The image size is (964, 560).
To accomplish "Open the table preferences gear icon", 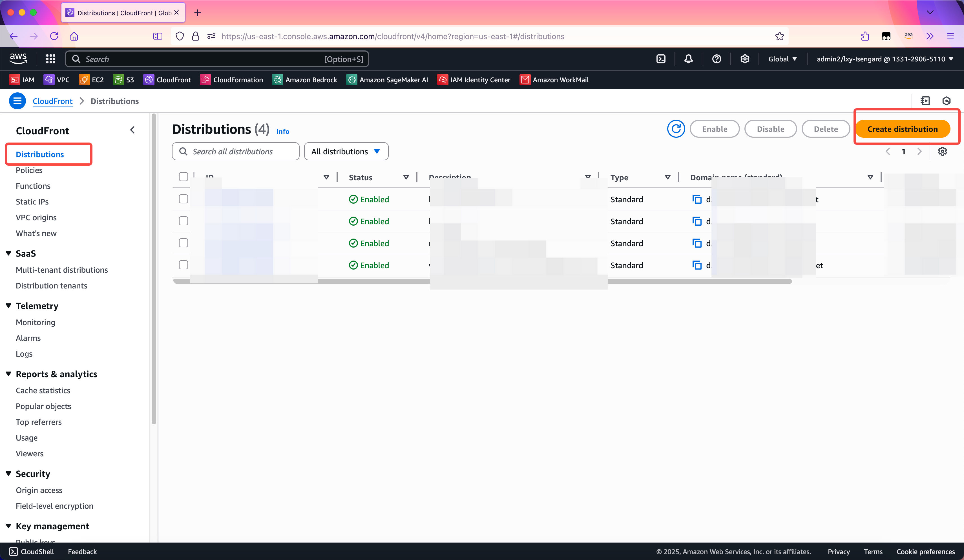I will 943,151.
